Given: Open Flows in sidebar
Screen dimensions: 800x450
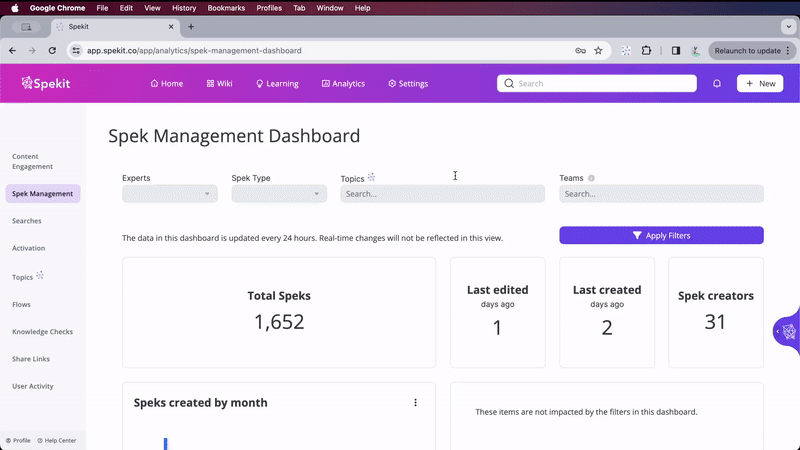Looking at the screenshot, I should pos(21,305).
